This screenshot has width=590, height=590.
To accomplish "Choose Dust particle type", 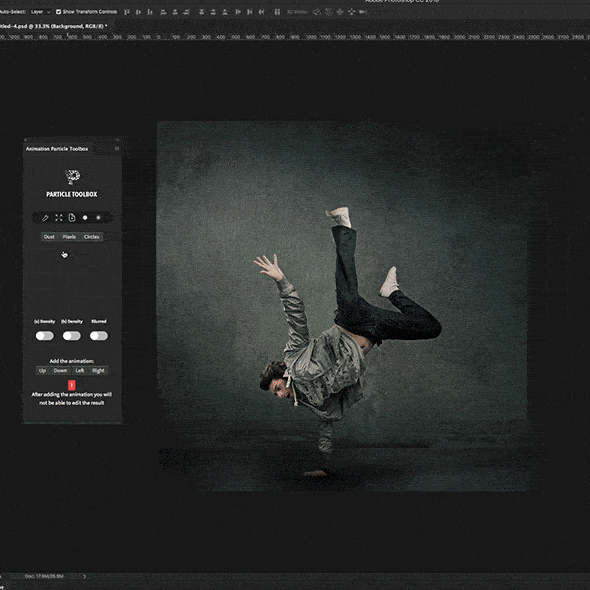I will [49, 237].
